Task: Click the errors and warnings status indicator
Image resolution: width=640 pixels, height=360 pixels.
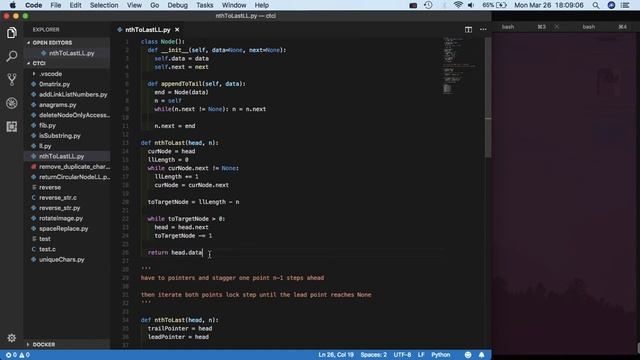Action: [x=18, y=355]
